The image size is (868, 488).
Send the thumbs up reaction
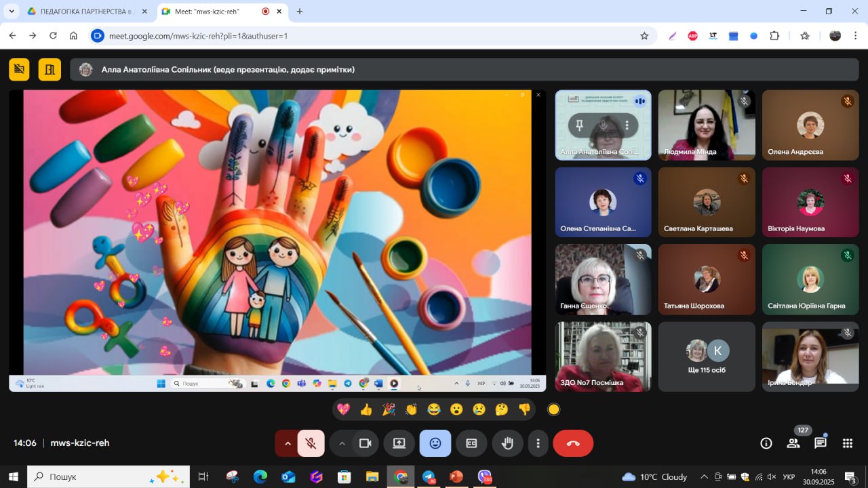[366, 409]
